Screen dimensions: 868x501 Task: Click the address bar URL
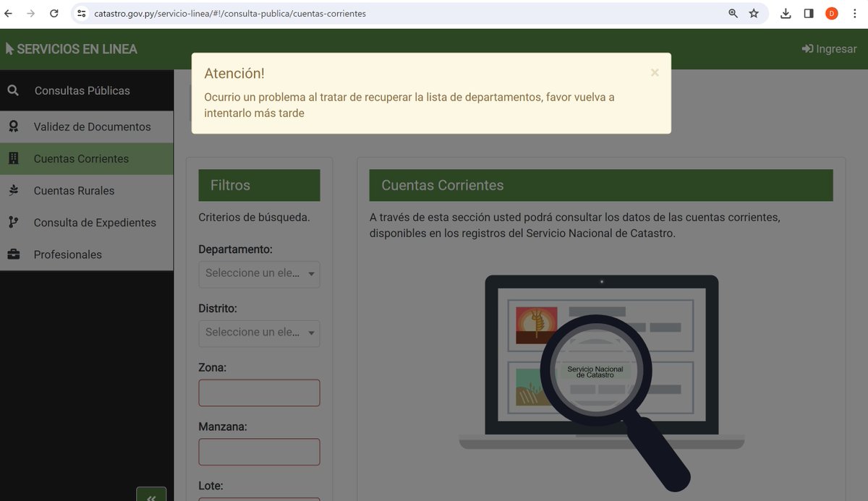pyautogui.click(x=230, y=13)
